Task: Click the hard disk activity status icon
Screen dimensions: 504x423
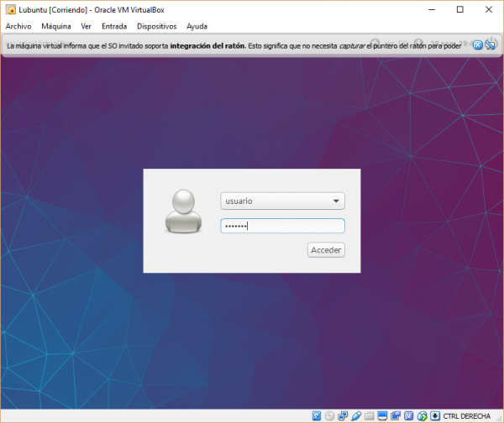Action: (317, 415)
